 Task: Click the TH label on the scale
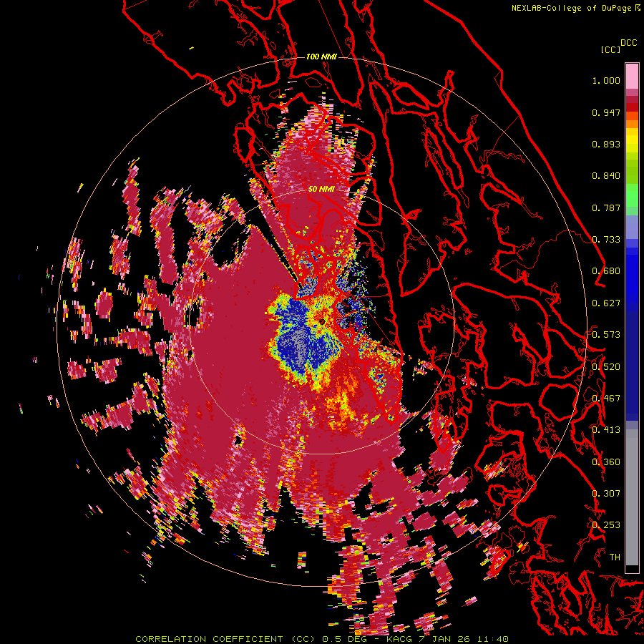tap(615, 557)
